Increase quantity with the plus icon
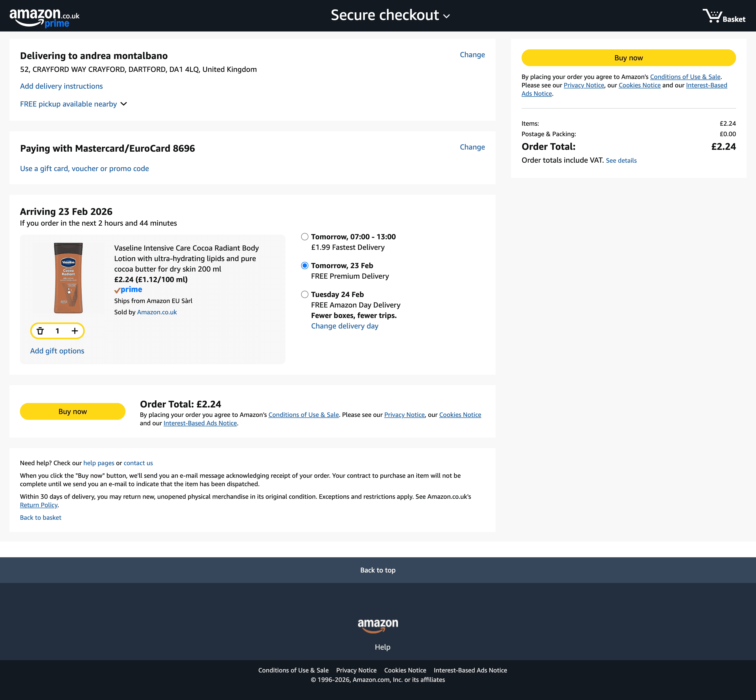Screen dimensions: 756x700 tap(75, 331)
